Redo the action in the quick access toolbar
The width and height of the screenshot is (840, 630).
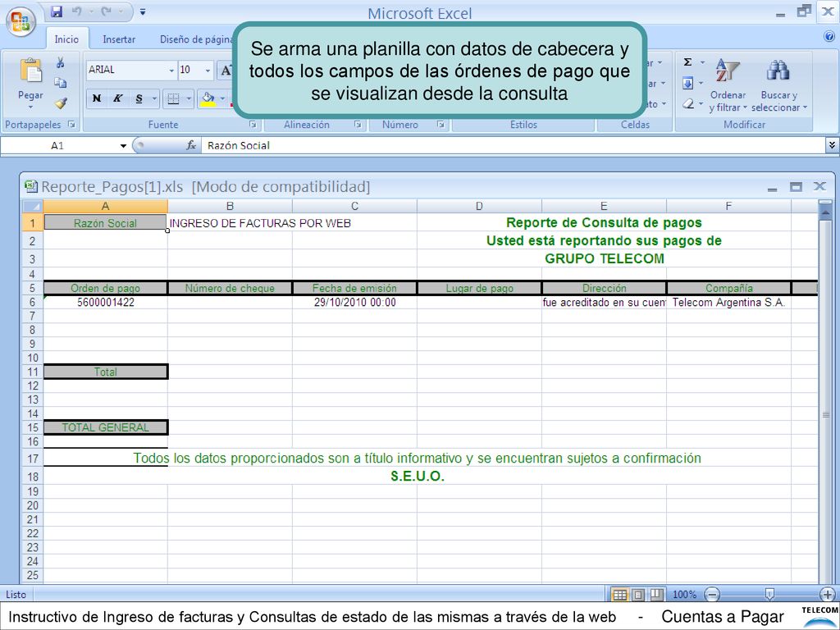pos(106,11)
